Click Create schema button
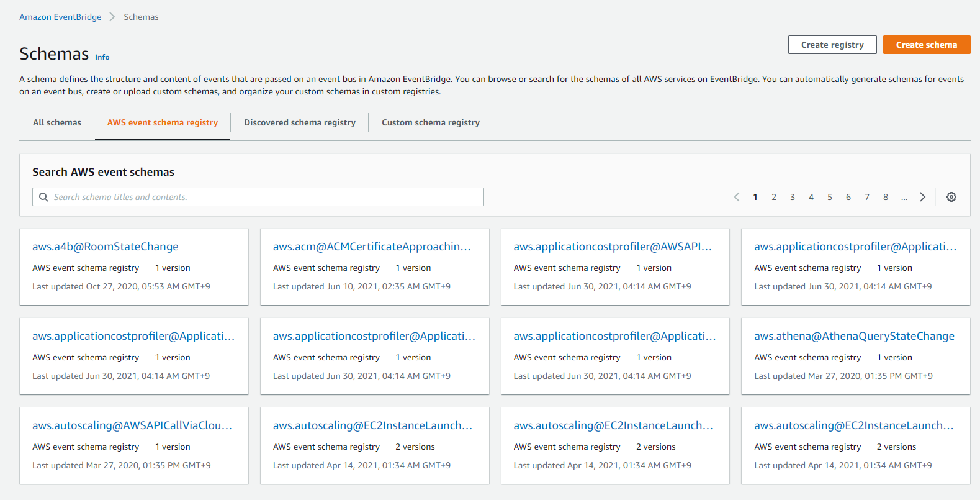 tap(927, 45)
